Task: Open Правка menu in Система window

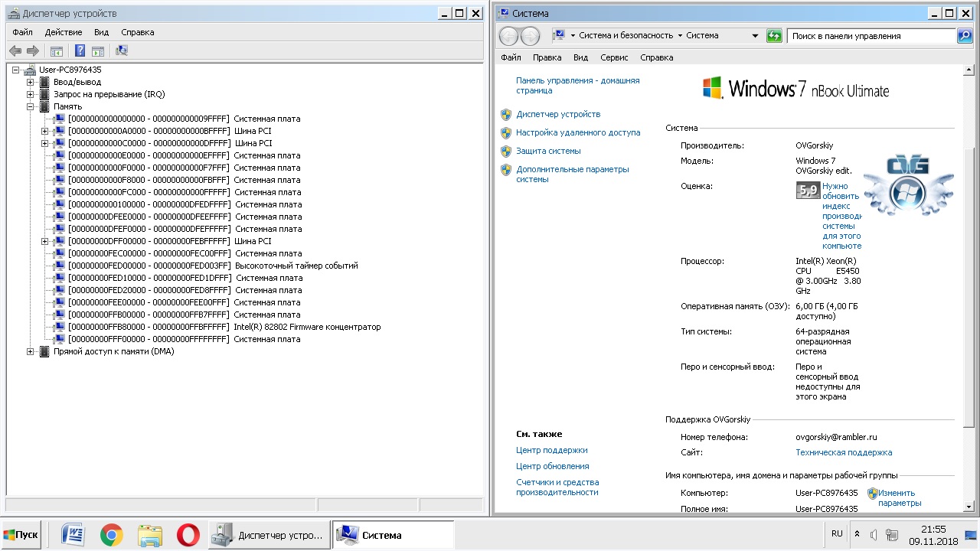Action: click(x=547, y=57)
